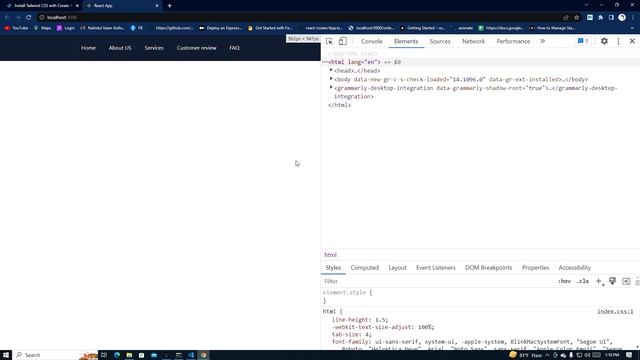This screenshot has height=360, width=640.
Task: Open the Layout pane tab
Action: click(397, 268)
